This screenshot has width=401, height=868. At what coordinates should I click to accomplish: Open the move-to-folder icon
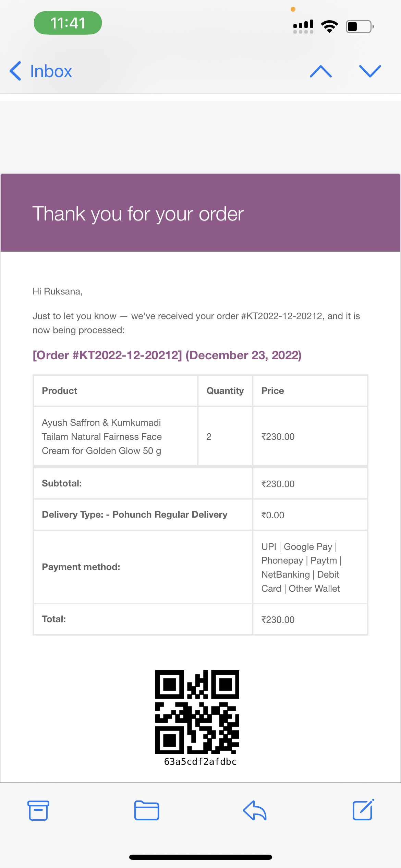point(147,810)
